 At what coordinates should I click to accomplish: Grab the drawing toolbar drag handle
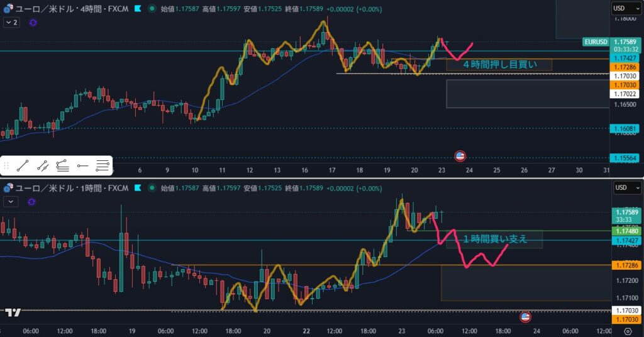tap(7, 166)
